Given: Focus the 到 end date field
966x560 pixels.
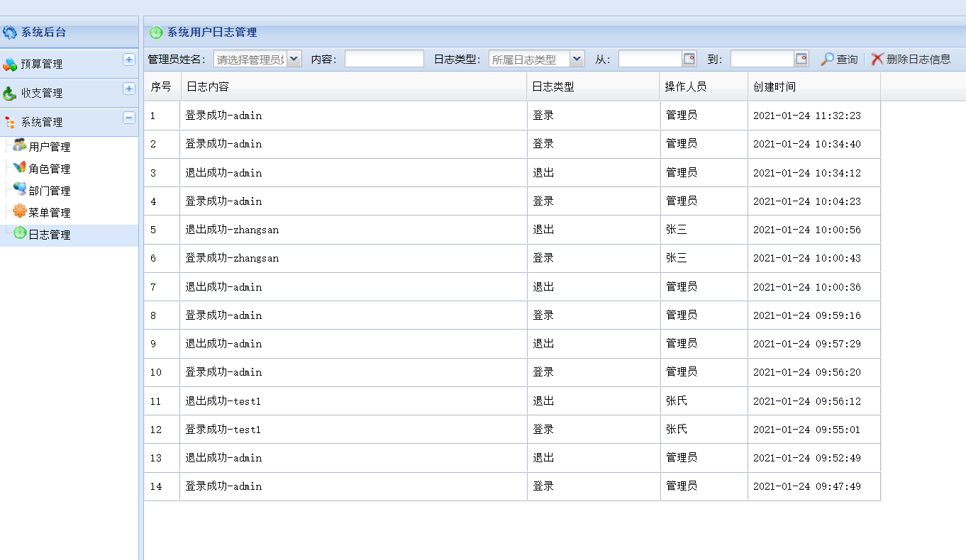Looking at the screenshot, I should [762, 59].
